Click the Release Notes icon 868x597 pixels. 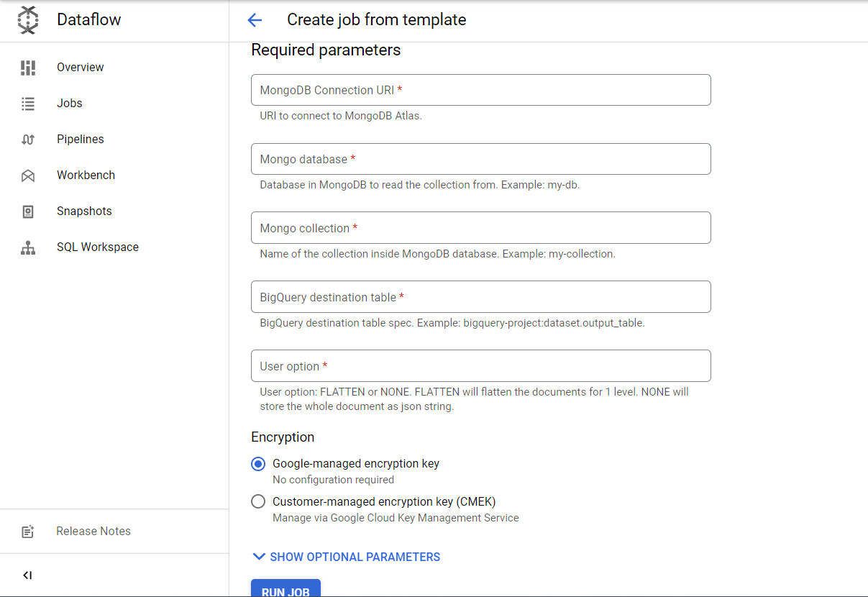pos(28,532)
